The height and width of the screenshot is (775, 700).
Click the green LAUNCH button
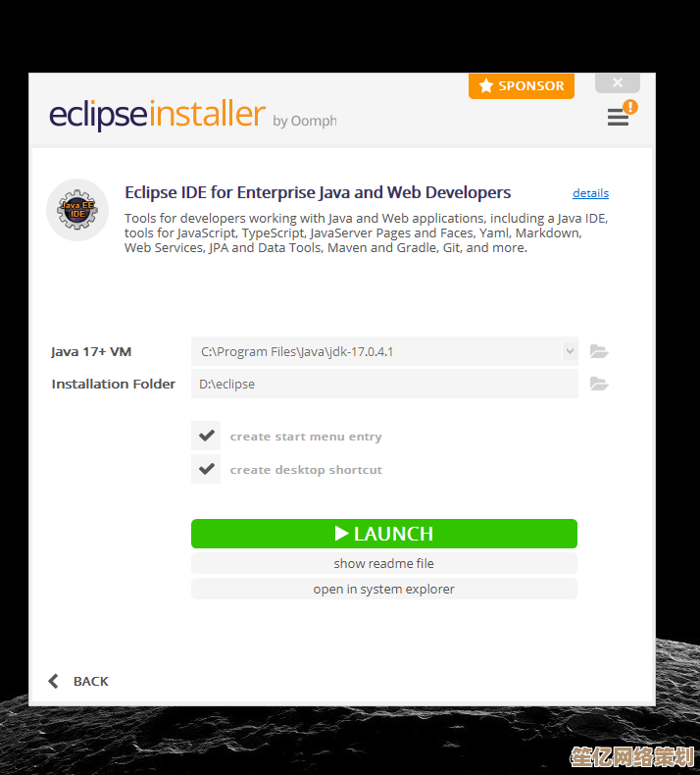[x=384, y=534]
